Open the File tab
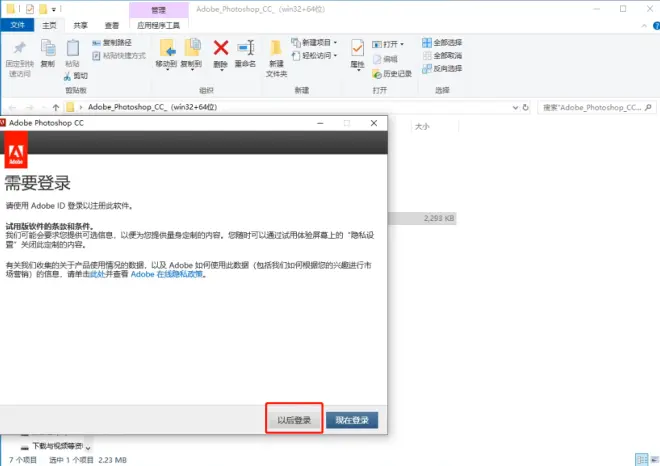Screen dimensions: 660x466 pyautogui.click(x=17, y=25)
